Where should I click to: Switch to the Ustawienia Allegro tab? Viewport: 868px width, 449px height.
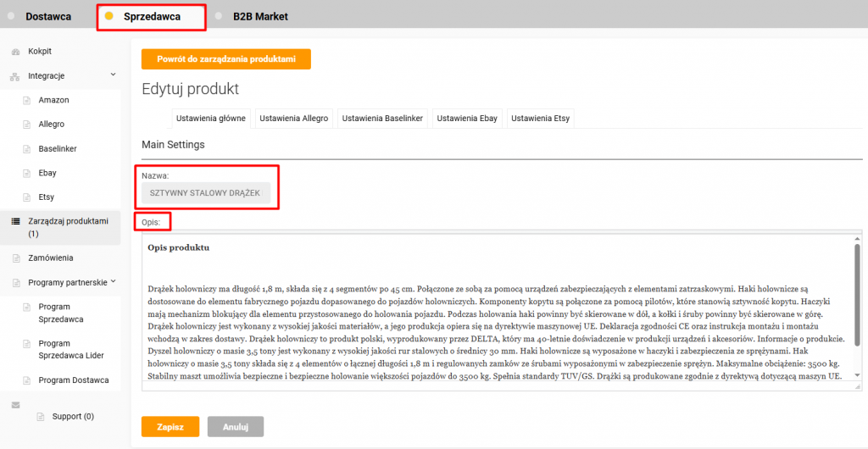tap(293, 119)
